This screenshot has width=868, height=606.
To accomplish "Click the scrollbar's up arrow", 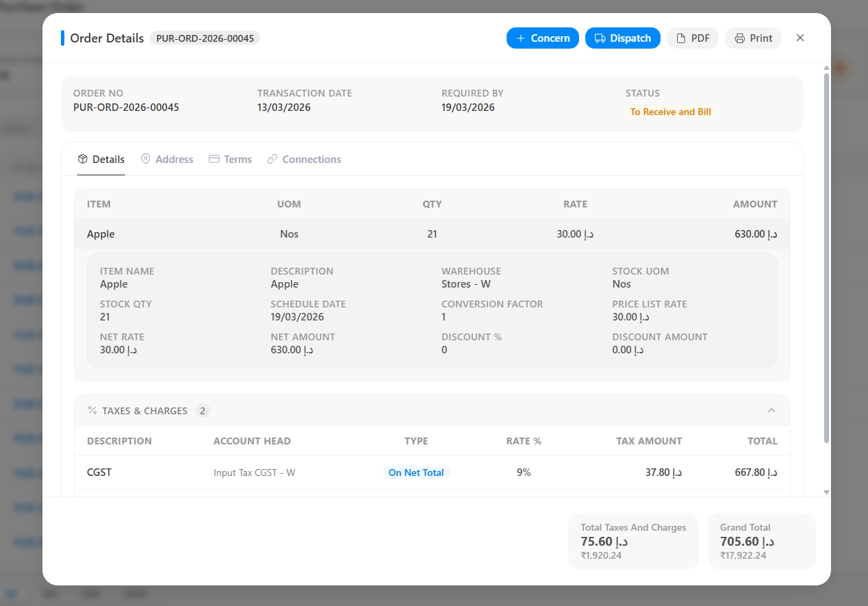I will (826, 68).
